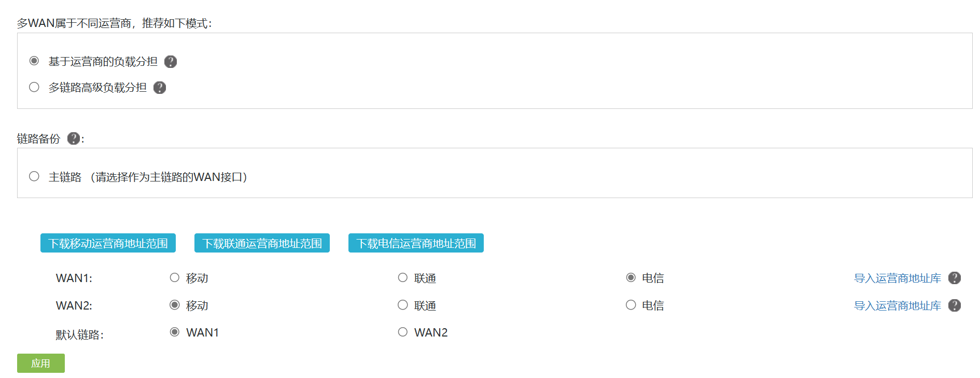Set WAN1 operator to 电信
Image resolution: width=980 pixels, height=378 pixels.
coord(631,277)
